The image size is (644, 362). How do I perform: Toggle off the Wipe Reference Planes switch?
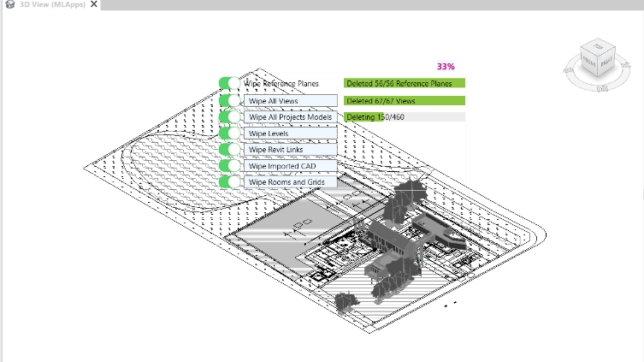(229, 84)
